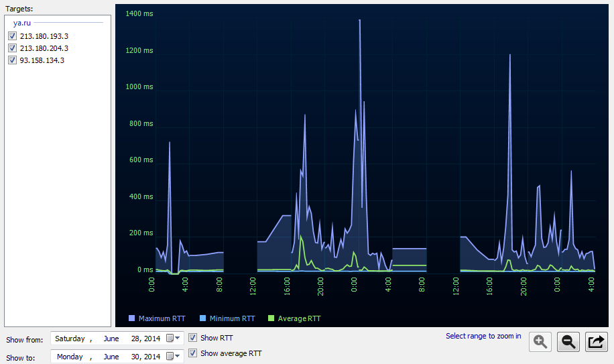Click the 1400 ms Y-axis label
Viewport: 614px width, 364px height.
[x=139, y=14]
